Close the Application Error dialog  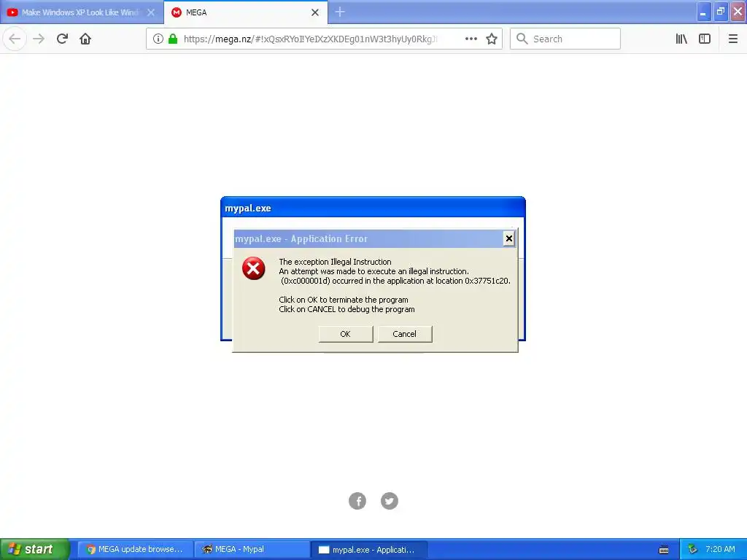(508, 238)
